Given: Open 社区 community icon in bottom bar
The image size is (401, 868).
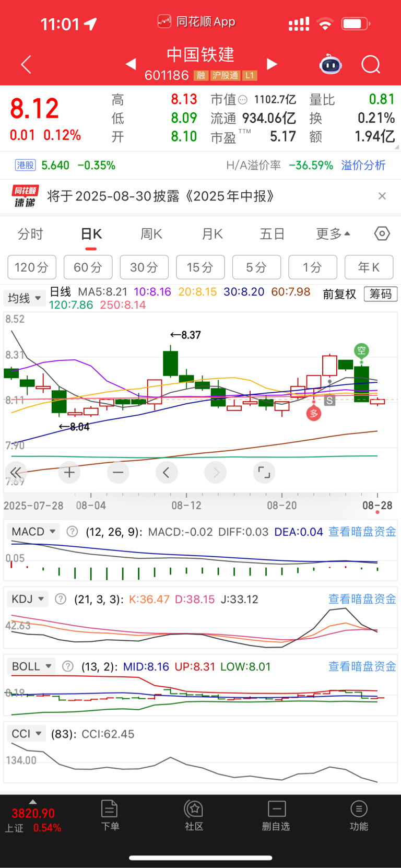Looking at the screenshot, I should (194, 815).
